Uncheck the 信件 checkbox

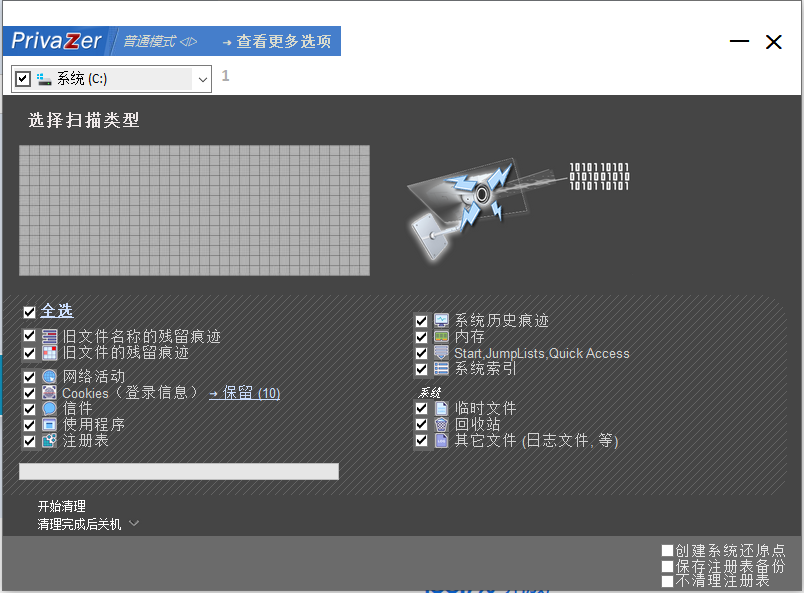tap(29, 409)
